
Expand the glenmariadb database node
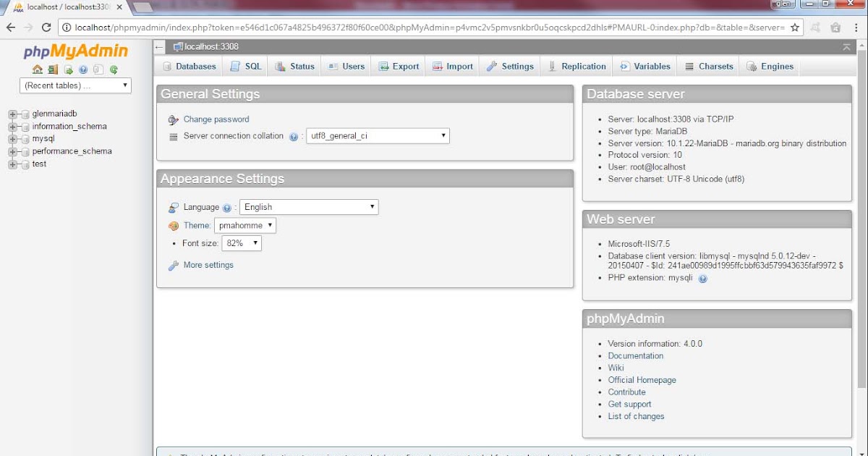[x=12, y=114]
